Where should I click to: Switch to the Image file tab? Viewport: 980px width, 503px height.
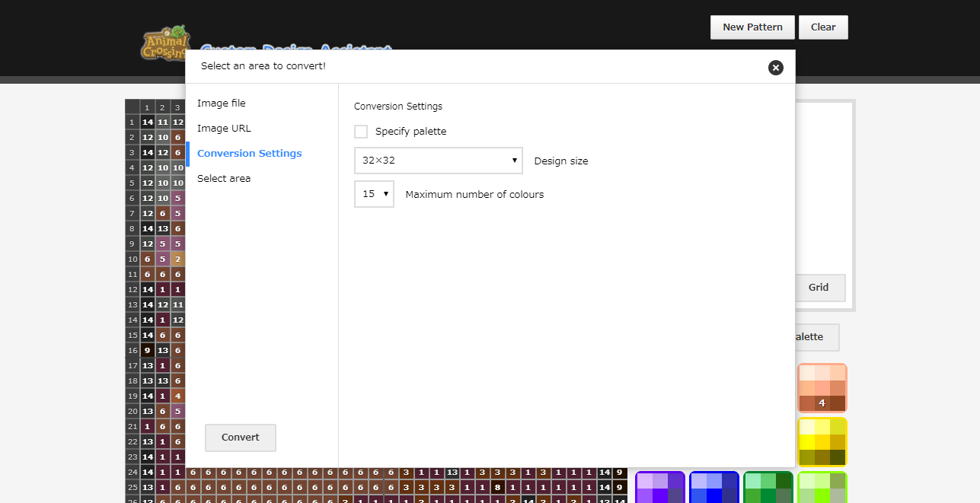(x=221, y=103)
